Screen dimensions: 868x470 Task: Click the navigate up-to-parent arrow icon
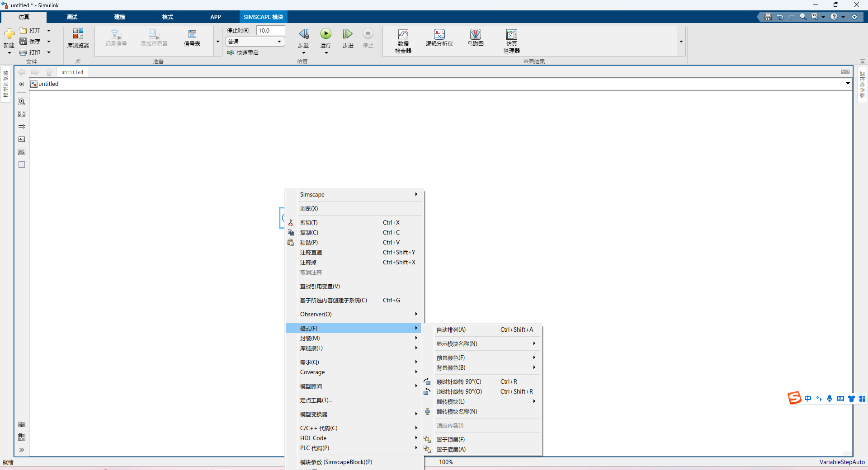point(49,72)
